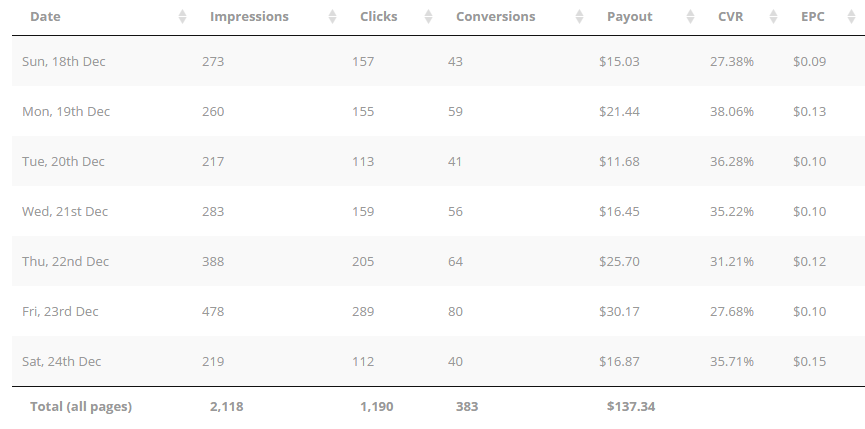The width and height of the screenshot is (865, 429).
Task: Sort table by the Date header
Action: [45, 17]
